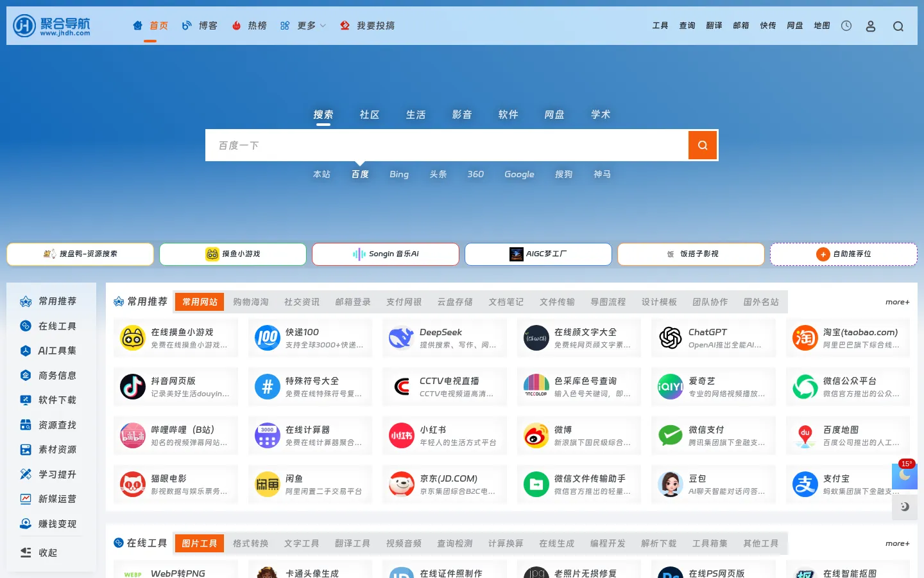Open the 微博 icon
This screenshot has height=578, width=924.
point(536,435)
